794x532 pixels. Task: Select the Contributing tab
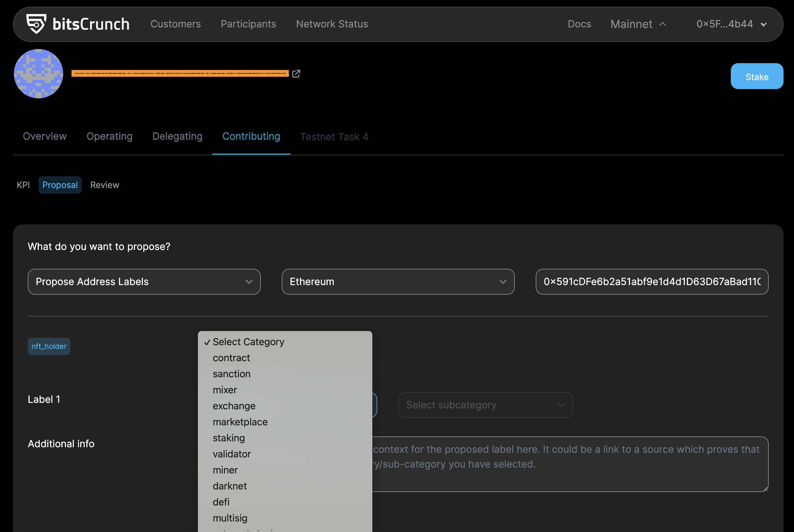coord(251,137)
